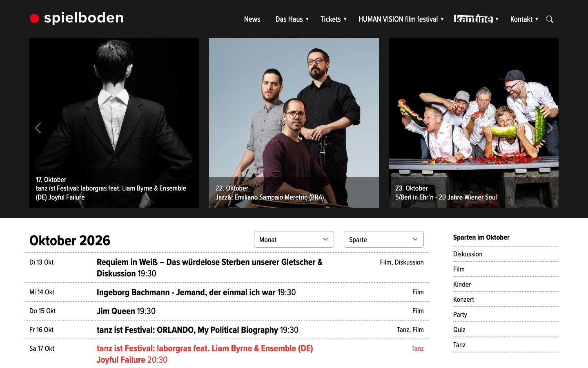Expand the Tickets menu

(333, 19)
